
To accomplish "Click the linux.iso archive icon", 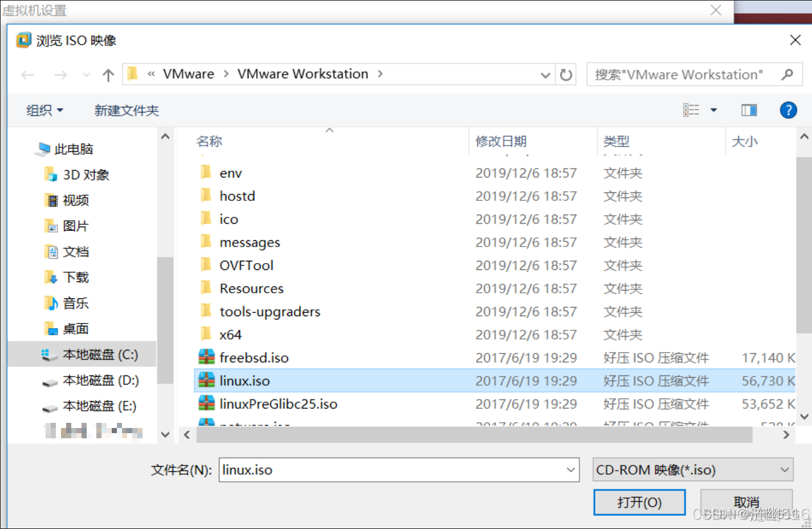I will pos(206,380).
